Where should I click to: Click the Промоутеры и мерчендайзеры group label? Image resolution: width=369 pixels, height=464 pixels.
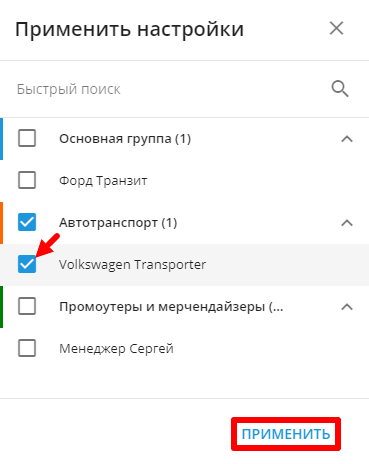171,307
